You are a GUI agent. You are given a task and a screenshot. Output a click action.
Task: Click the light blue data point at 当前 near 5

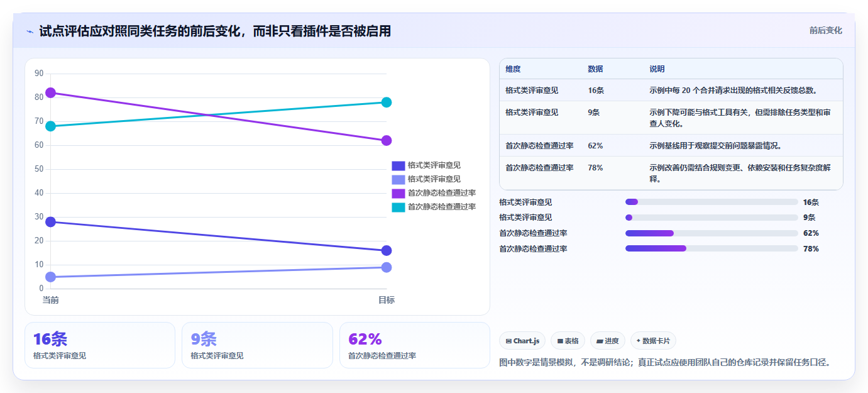[51, 277]
